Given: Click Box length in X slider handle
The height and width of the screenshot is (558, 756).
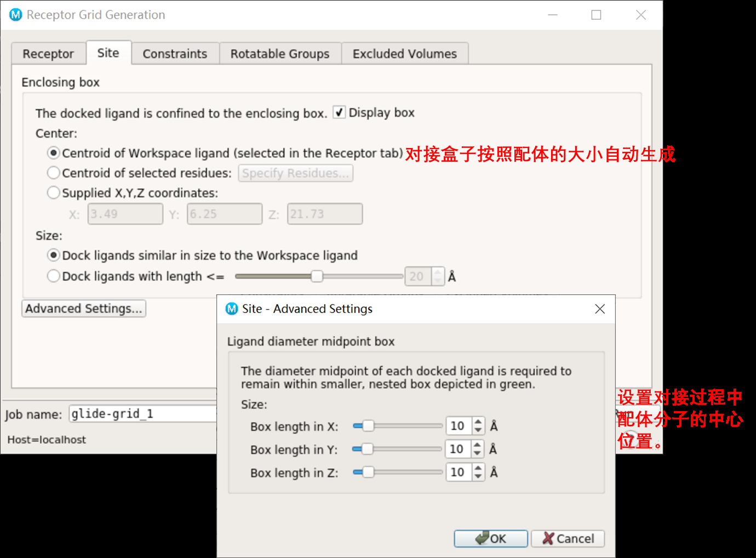Looking at the screenshot, I should 369,426.
